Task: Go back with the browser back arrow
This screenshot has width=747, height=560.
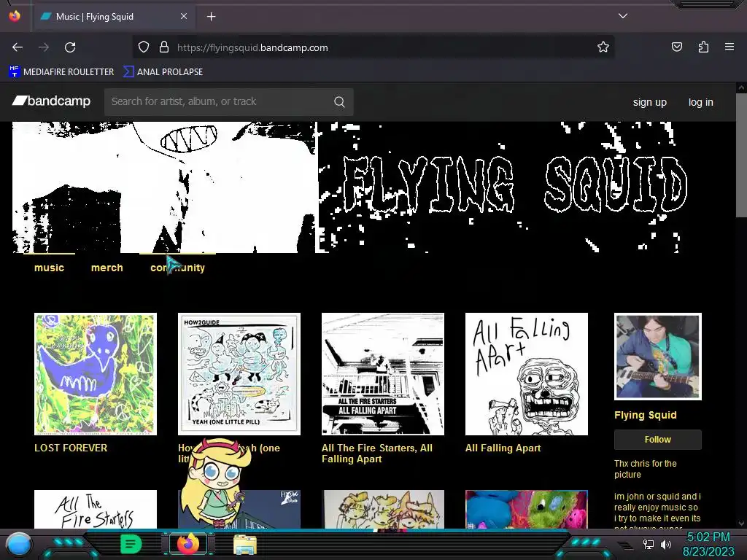Action: pos(18,47)
